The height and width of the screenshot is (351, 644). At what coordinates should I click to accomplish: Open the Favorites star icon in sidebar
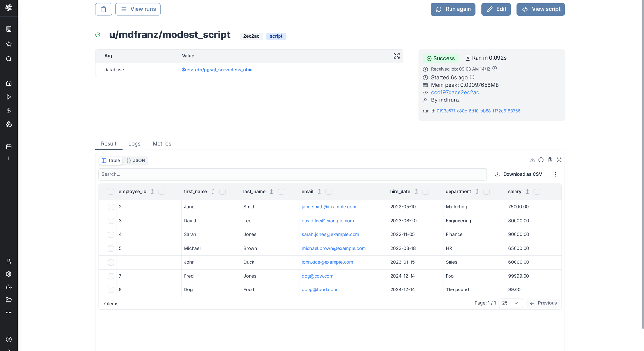coord(9,44)
